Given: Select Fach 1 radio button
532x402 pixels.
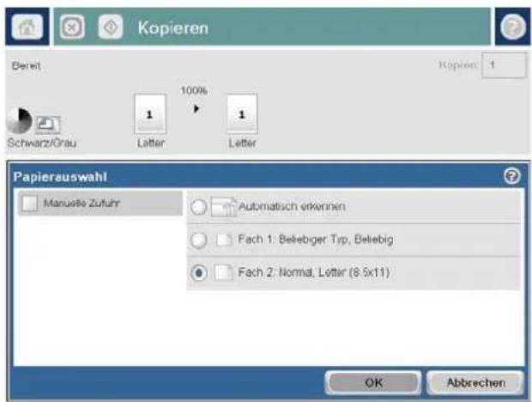Looking at the screenshot, I should tap(198, 240).
